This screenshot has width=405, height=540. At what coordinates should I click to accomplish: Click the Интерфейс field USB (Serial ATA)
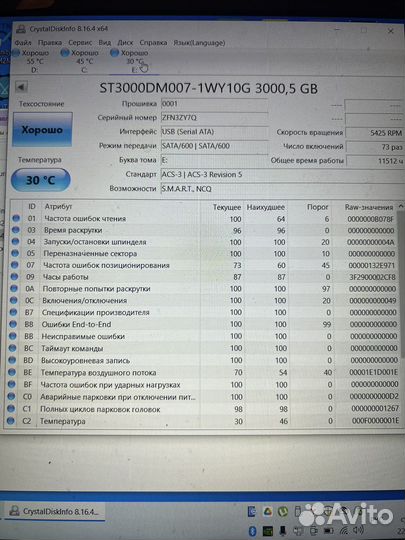coord(214,132)
